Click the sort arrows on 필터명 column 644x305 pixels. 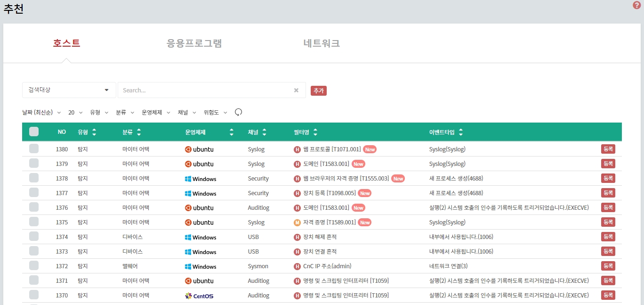(315, 132)
